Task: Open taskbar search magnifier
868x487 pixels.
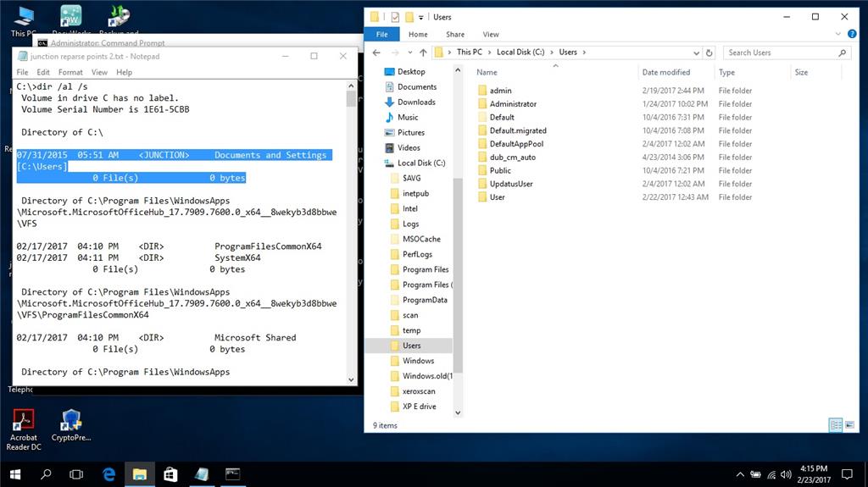Action: (46, 474)
